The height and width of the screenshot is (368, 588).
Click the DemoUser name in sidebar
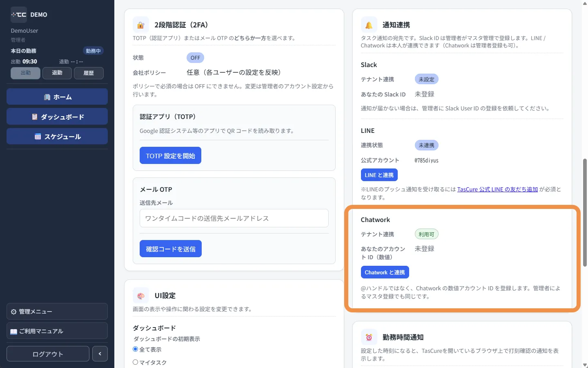(x=24, y=31)
